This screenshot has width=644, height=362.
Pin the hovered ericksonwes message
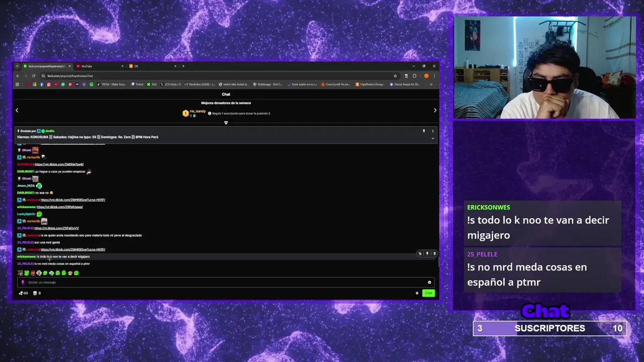(427, 253)
